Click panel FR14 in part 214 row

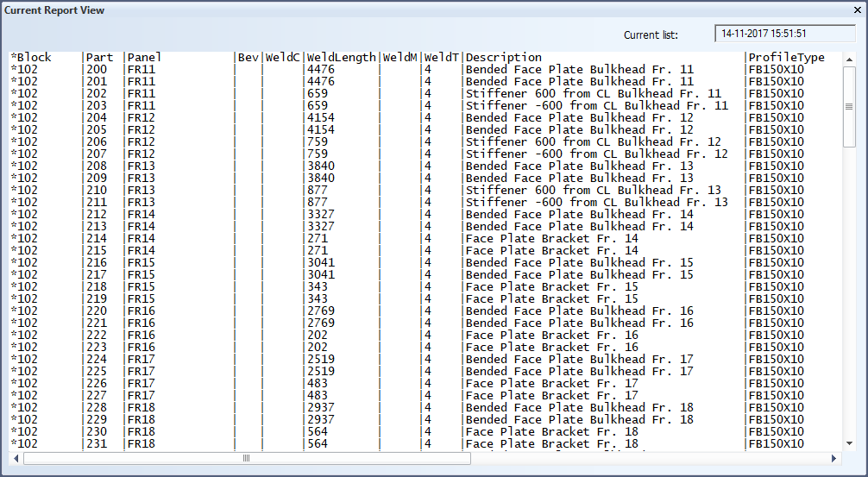pyautogui.click(x=141, y=239)
